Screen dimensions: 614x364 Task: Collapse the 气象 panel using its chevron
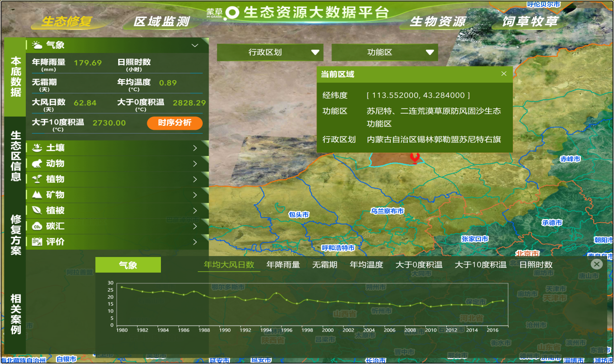point(195,45)
